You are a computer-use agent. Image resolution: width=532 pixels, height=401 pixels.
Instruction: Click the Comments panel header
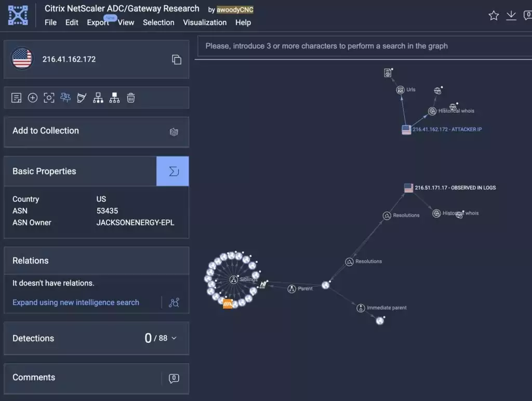[96, 378]
